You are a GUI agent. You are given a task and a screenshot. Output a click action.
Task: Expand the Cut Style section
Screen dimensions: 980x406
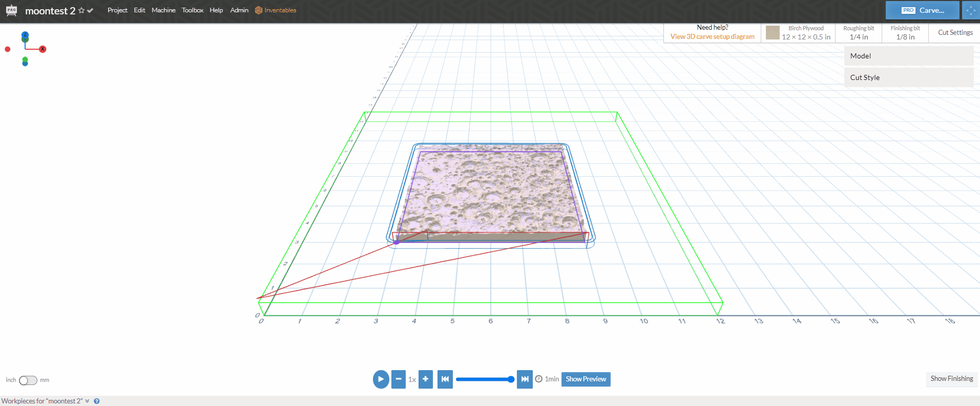(909, 77)
